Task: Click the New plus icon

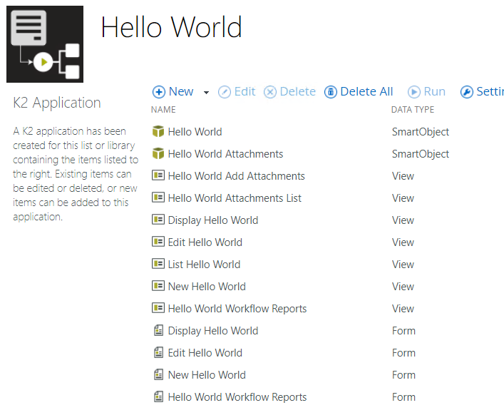Action: (x=158, y=92)
